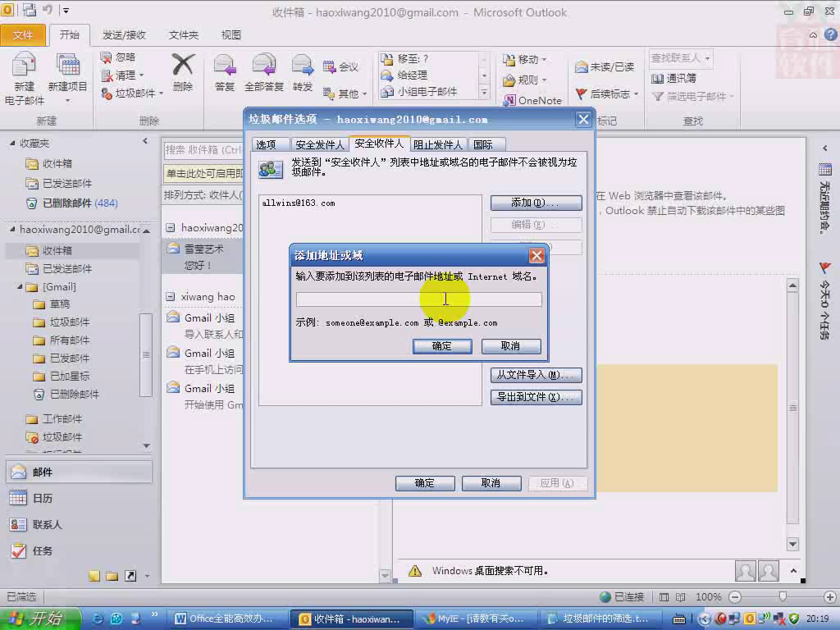Click 确定 in the 添加地址或域 dialog
Screen dimensions: 840x630
pyautogui.click(x=442, y=346)
